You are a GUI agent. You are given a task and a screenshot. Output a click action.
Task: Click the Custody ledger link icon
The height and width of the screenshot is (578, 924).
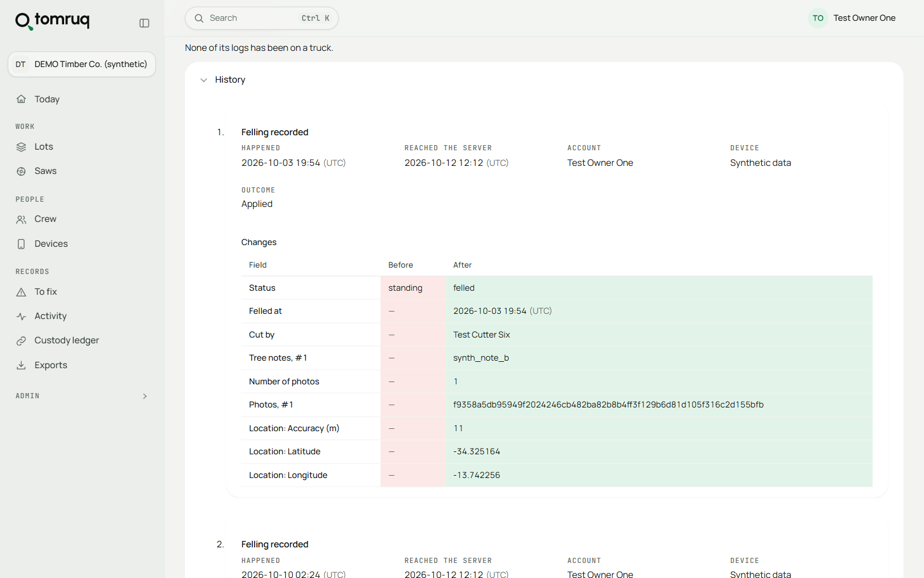pyautogui.click(x=21, y=341)
